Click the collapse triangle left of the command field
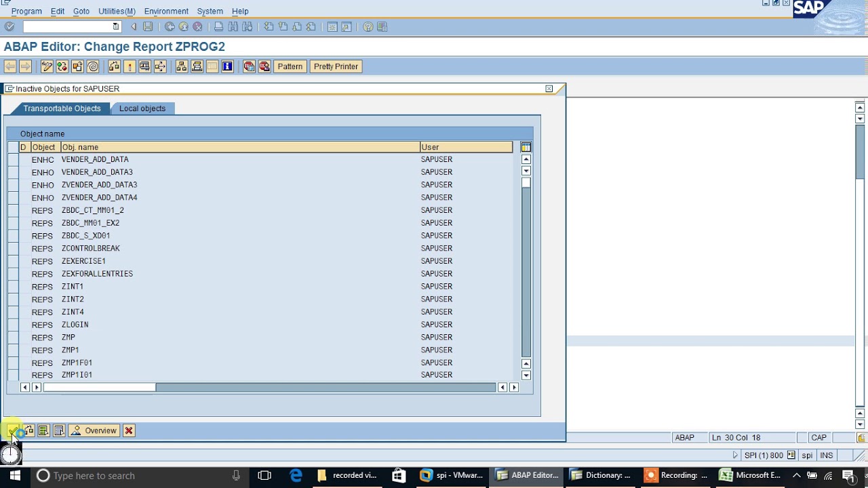 click(134, 26)
